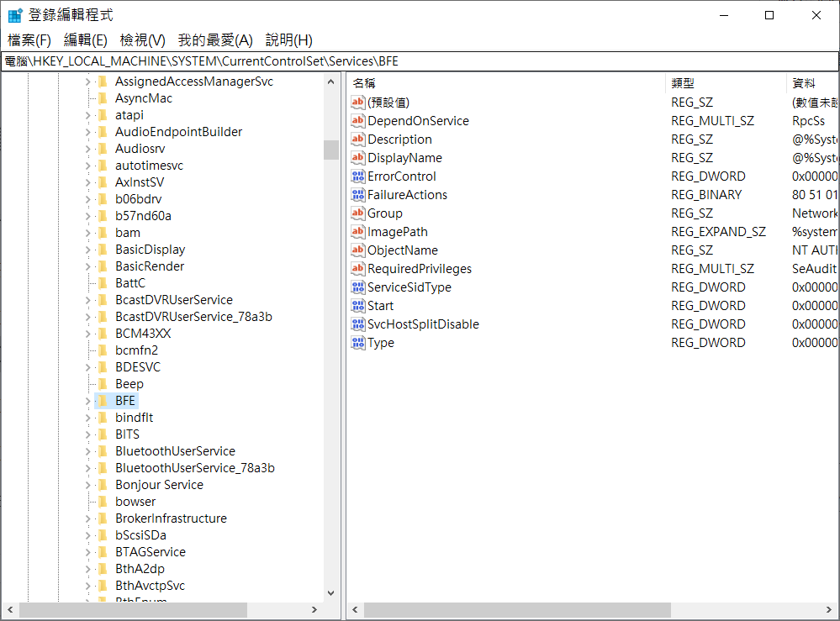
Task: Click the DWORD icon beside SvcHostSplitDisable
Action: [358, 324]
